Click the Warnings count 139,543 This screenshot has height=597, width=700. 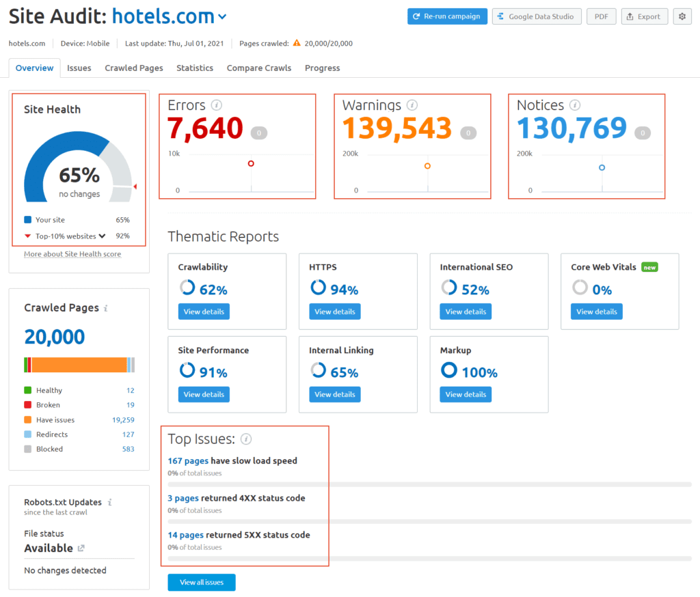[397, 128]
